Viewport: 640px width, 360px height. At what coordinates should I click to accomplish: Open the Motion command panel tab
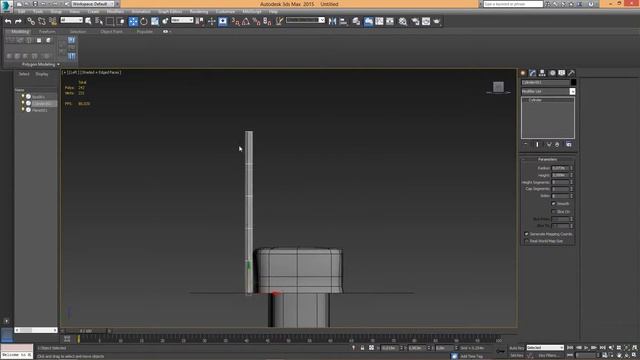click(x=552, y=73)
